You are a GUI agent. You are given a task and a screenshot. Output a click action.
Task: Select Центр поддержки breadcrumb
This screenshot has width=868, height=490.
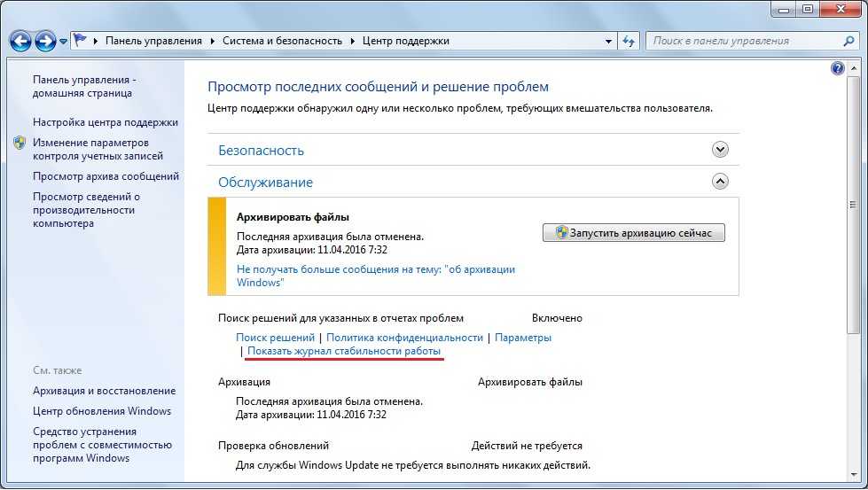(x=406, y=41)
